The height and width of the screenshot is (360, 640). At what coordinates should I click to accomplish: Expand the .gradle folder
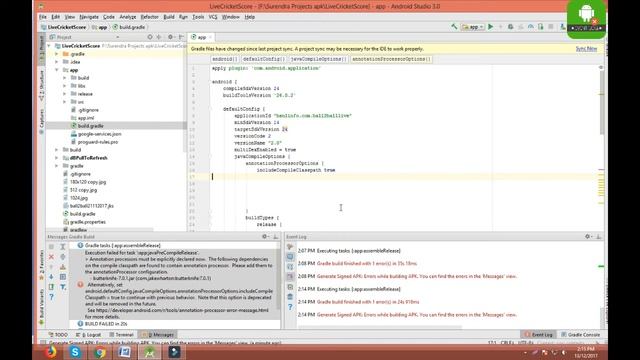[x=57, y=54]
